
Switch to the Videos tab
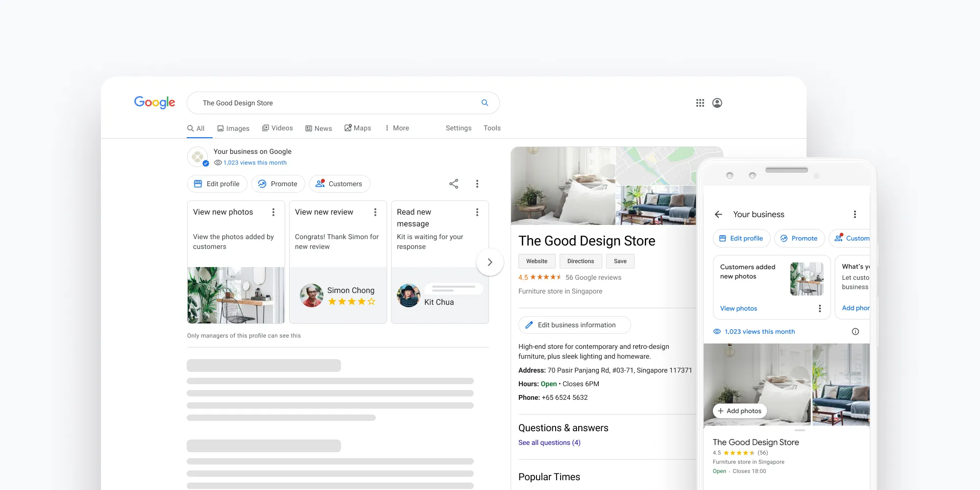(x=277, y=128)
